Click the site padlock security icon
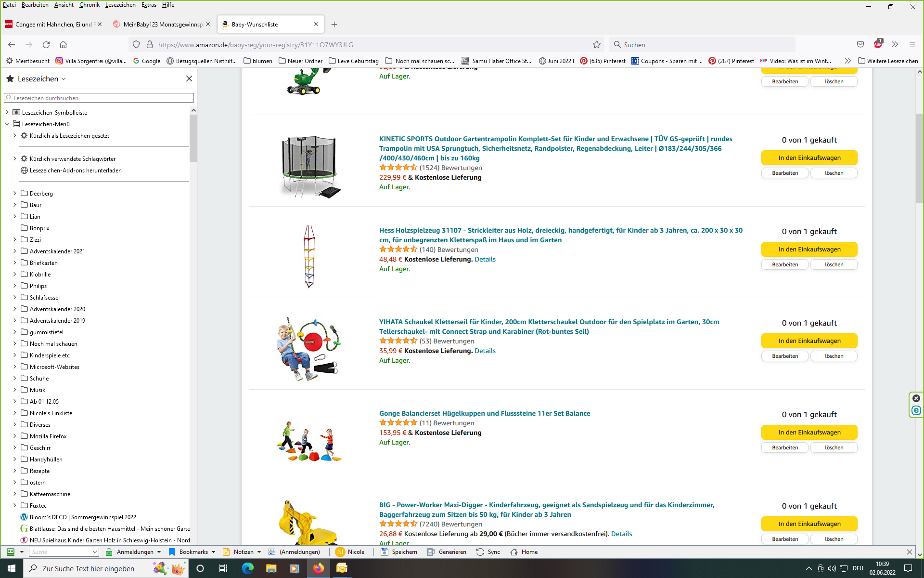 (x=150, y=44)
